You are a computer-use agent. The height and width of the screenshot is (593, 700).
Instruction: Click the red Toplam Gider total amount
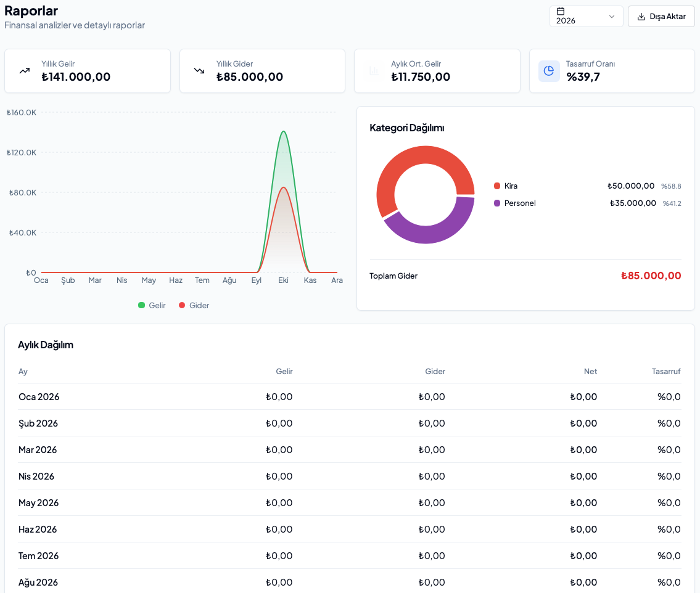651,276
